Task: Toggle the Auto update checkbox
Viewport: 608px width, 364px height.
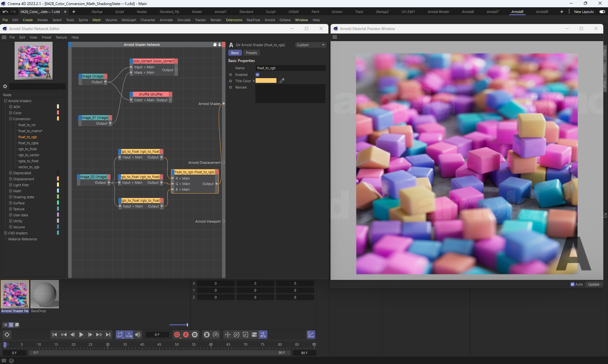Action: pos(573,284)
